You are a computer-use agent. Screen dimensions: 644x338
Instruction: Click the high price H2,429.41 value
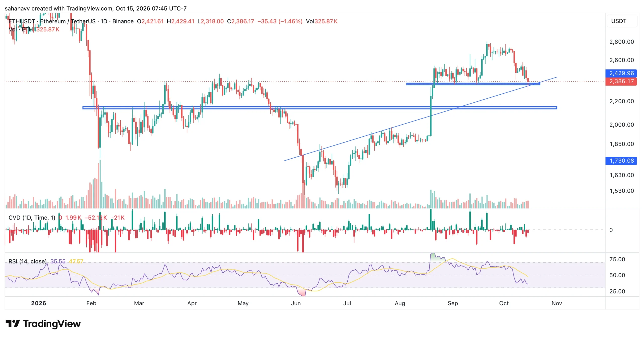click(180, 21)
